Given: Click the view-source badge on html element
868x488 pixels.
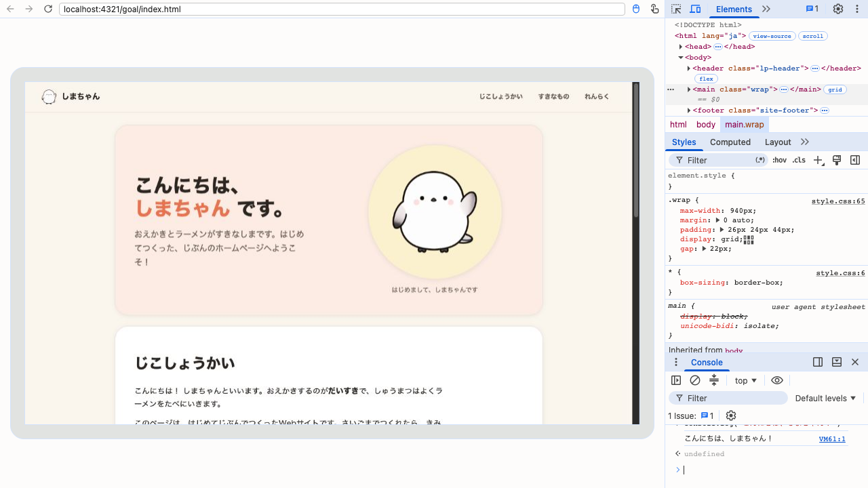Looking at the screenshot, I should point(772,36).
